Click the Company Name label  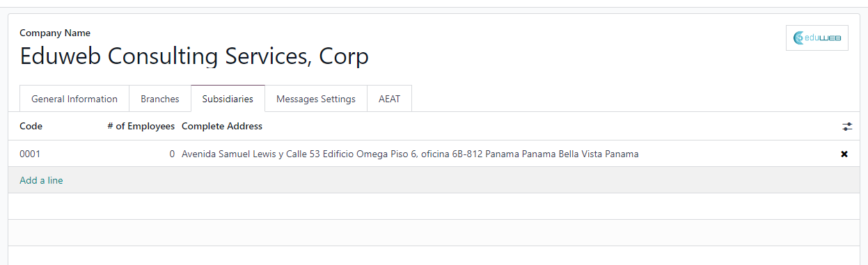(x=55, y=33)
